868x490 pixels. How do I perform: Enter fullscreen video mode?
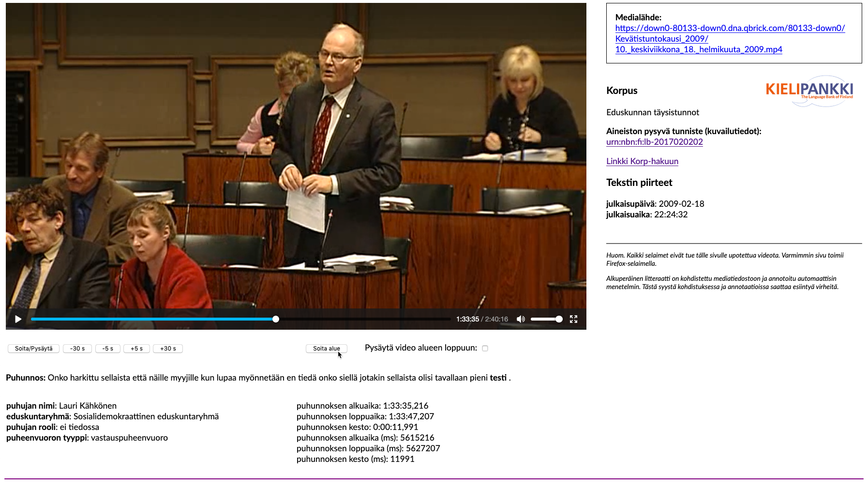pos(573,319)
